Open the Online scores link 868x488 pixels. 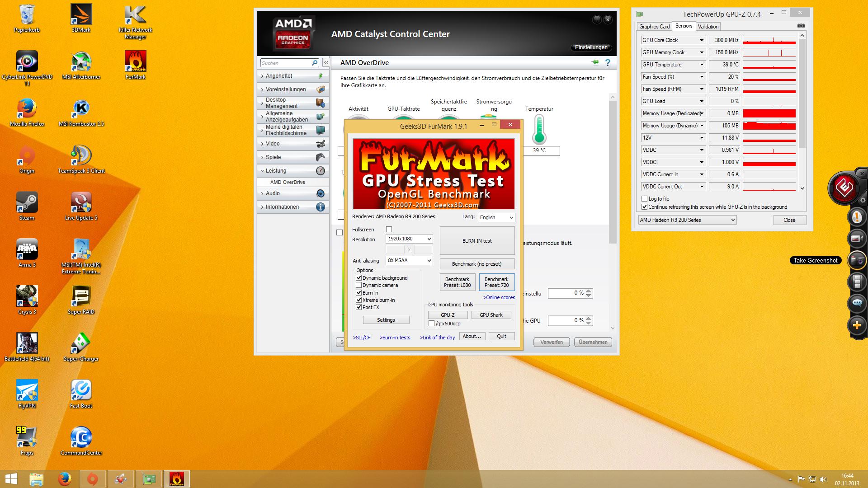tap(499, 297)
